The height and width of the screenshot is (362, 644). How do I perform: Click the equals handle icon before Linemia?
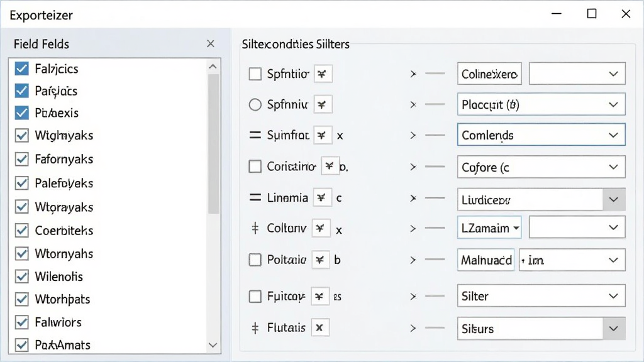(255, 198)
